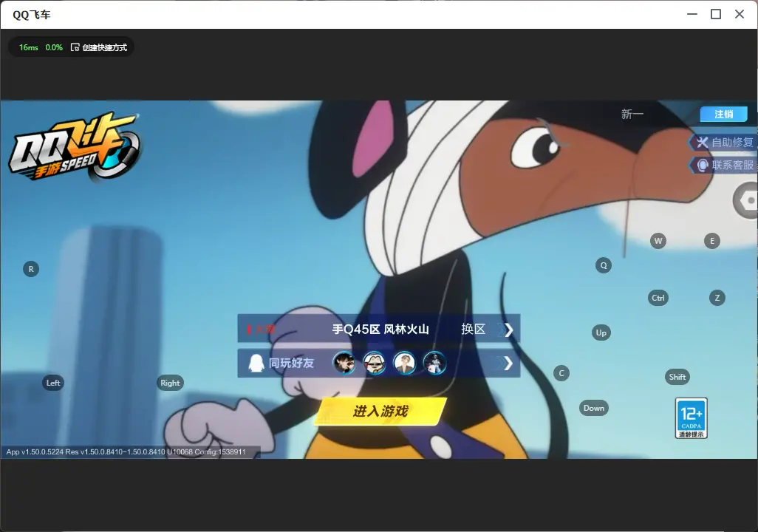Click the W key overlay button
Image resolution: width=758 pixels, height=532 pixels.
tap(658, 241)
